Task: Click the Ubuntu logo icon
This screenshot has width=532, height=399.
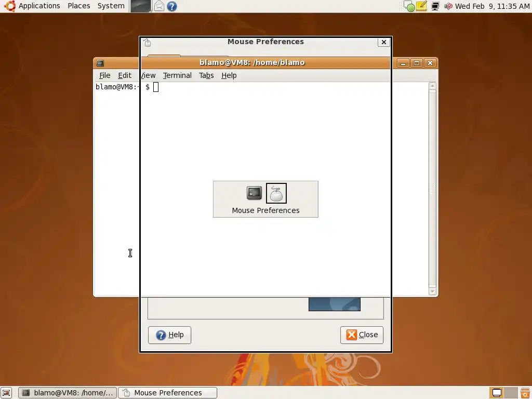Action: 9,6
